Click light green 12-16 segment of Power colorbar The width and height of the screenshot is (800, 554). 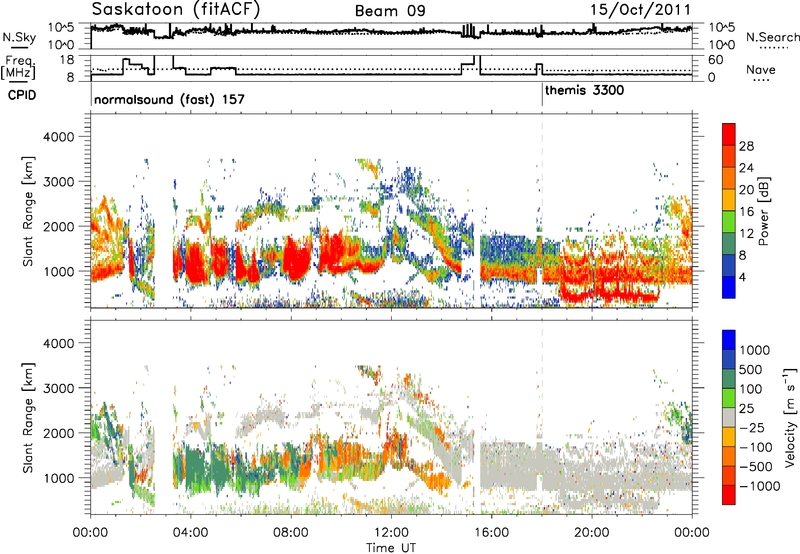point(729,222)
